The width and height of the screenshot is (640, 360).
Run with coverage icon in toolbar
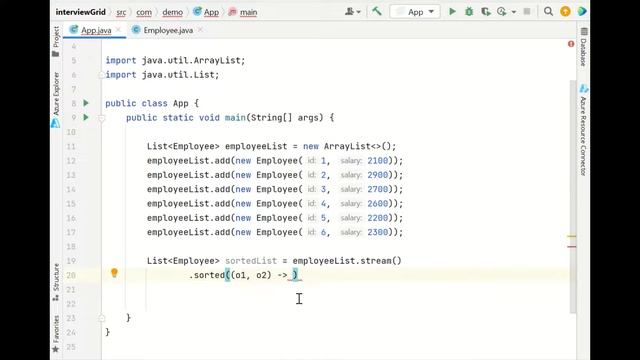(x=485, y=11)
